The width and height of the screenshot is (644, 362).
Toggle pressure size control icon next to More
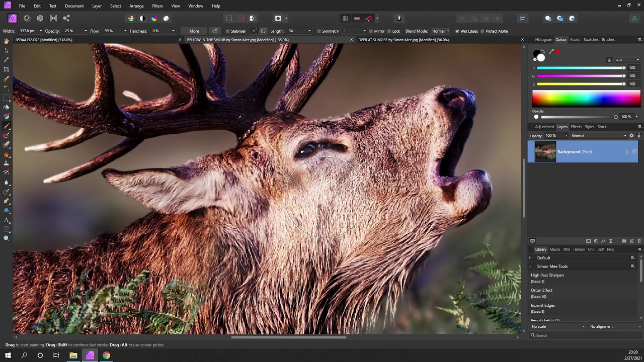point(215,31)
